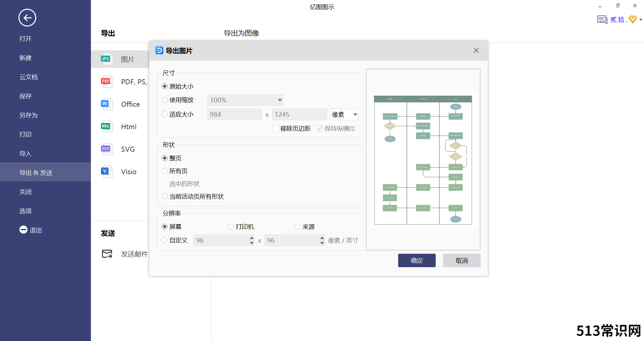Decrease vertical DPI with down arrow
Screen dimensions: 644x341
322,243
